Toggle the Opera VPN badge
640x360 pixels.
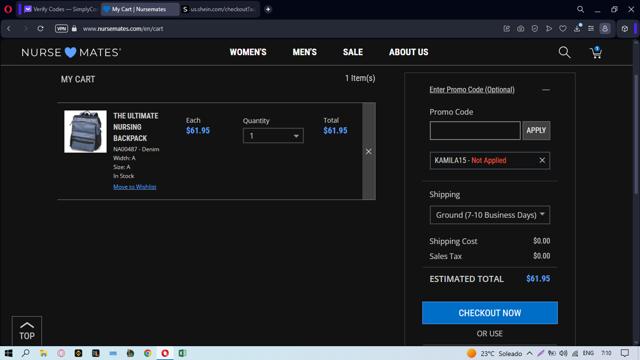coord(61,29)
